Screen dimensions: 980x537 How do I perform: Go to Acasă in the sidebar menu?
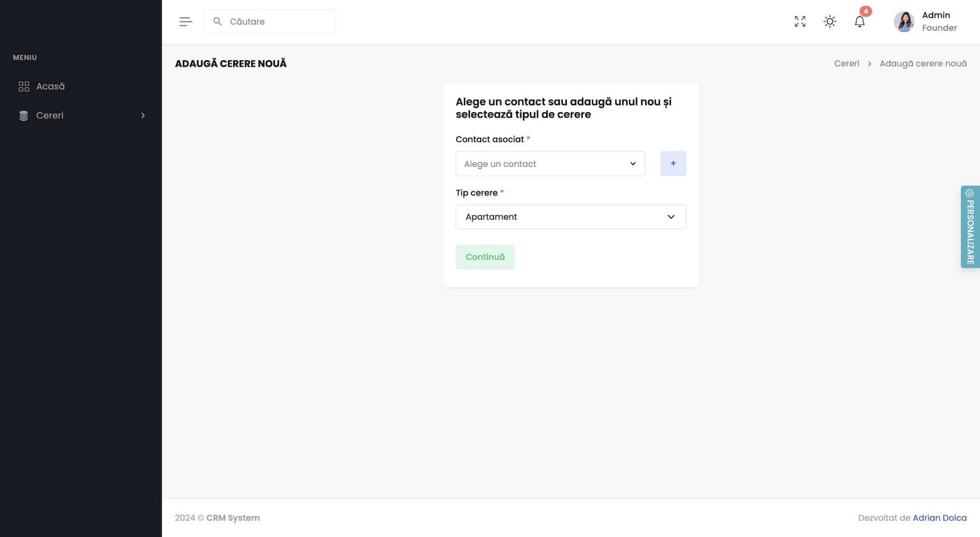pos(50,86)
